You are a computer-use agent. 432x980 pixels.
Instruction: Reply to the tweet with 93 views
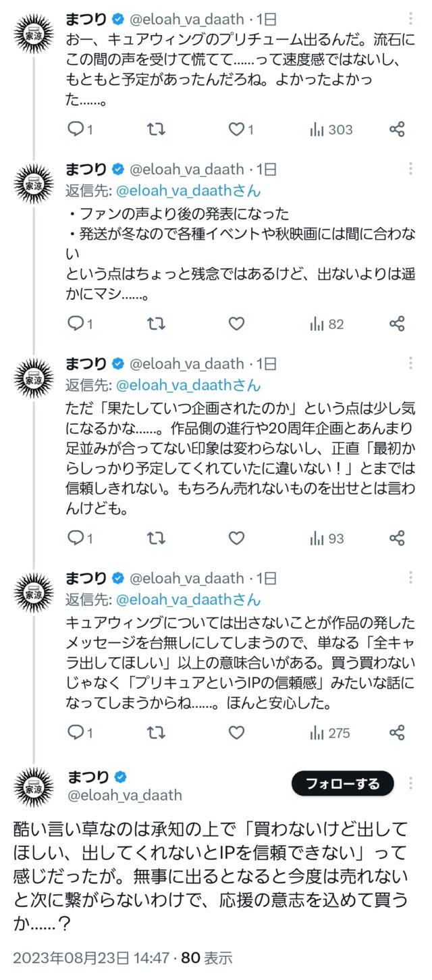[80, 538]
